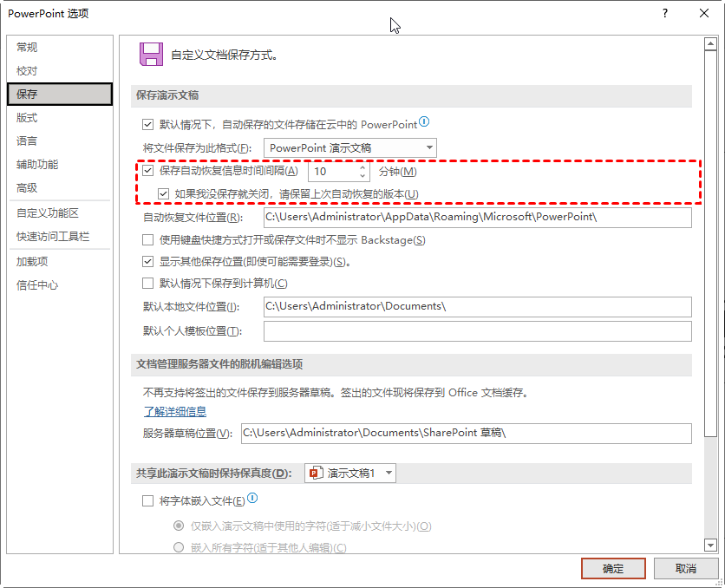Click info icon beside cloud AutoSave option
The width and height of the screenshot is (725, 588).
(424, 122)
